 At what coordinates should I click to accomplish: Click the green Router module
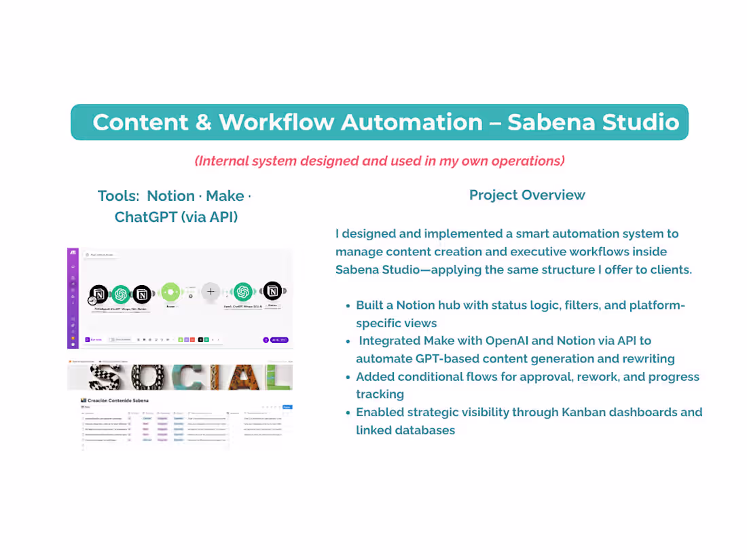point(170,291)
